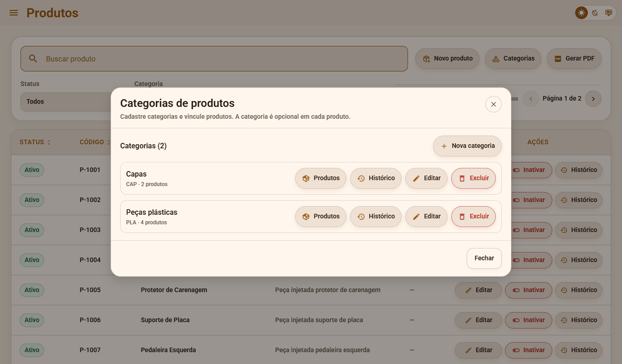622x364 pixels.
Task: Select system theme monitor icon
Action: (608, 13)
